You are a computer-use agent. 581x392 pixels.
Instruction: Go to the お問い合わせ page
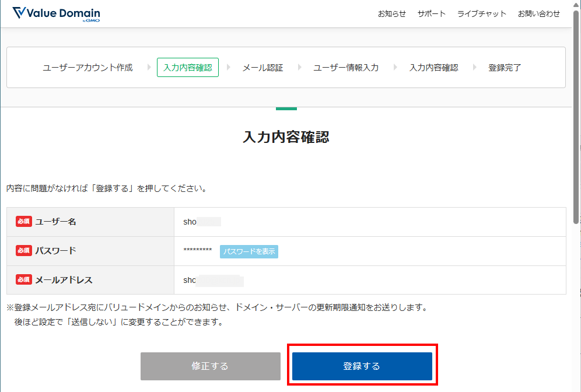pyautogui.click(x=538, y=14)
